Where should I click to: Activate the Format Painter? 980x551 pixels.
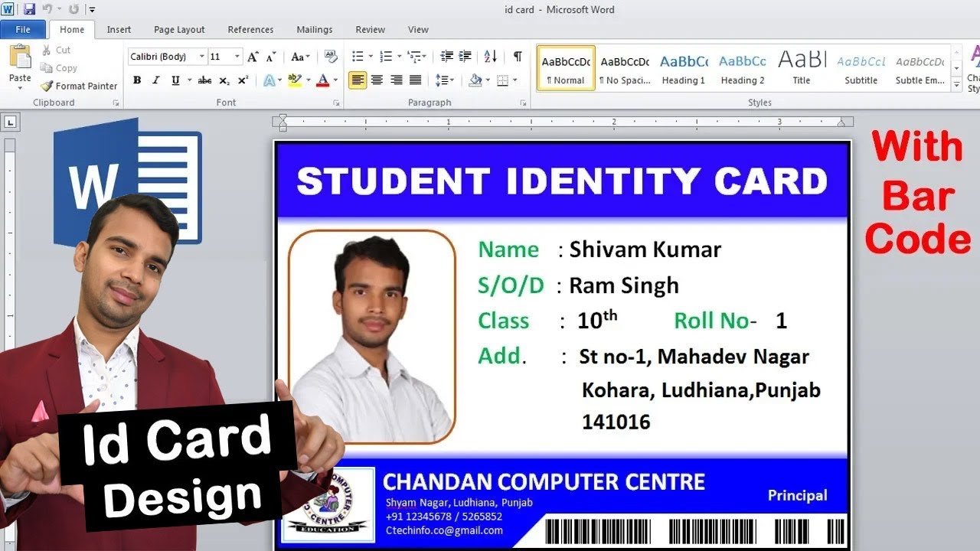click(79, 86)
